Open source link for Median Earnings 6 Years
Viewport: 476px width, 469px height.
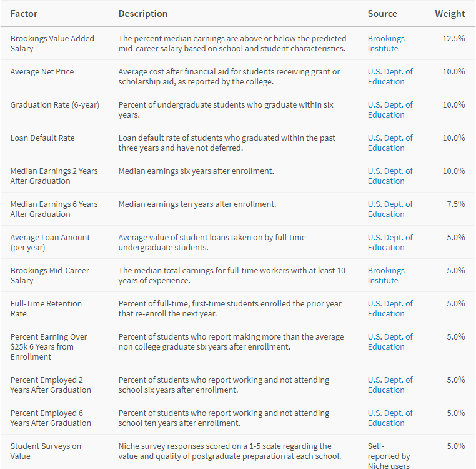pos(390,209)
